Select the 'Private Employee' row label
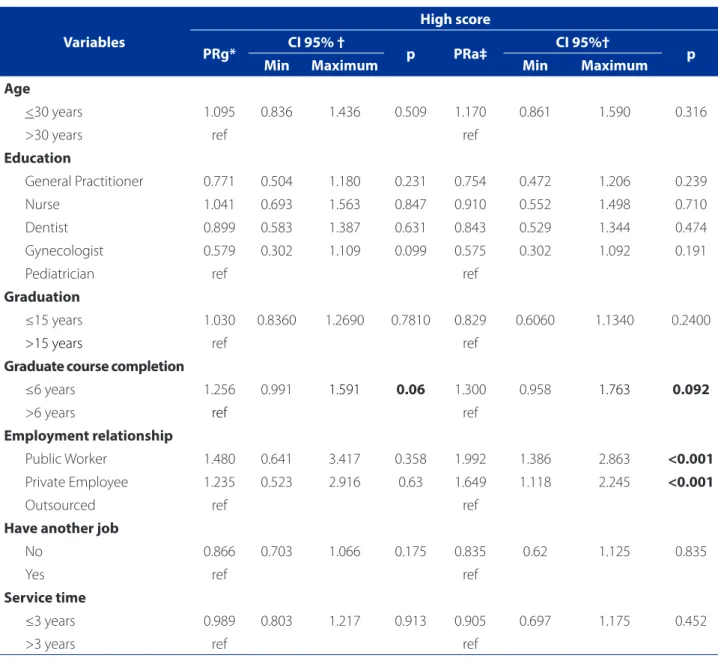This screenshot has width=718, height=661. point(76,482)
